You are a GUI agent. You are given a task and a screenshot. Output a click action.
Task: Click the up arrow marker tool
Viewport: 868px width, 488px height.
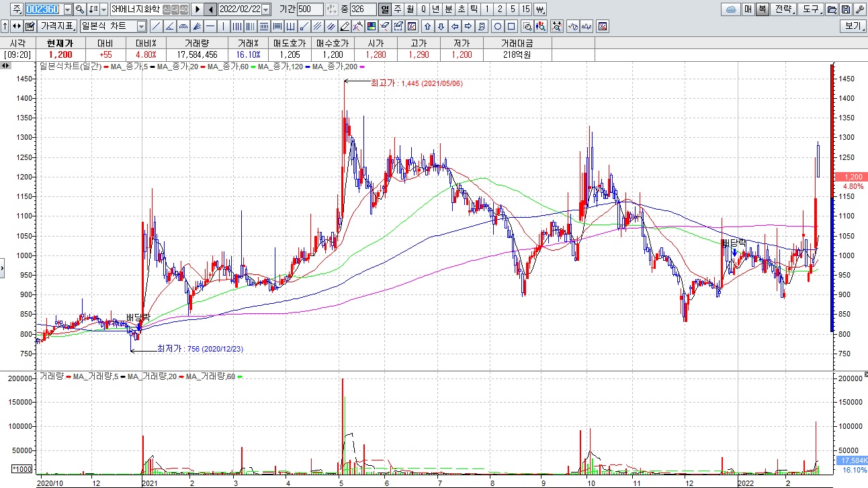[x=427, y=26]
